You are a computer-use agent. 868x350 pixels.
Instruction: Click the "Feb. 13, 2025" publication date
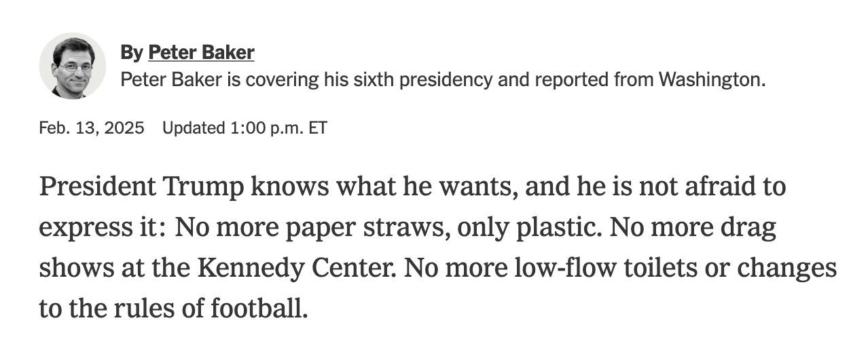(92, 128)
